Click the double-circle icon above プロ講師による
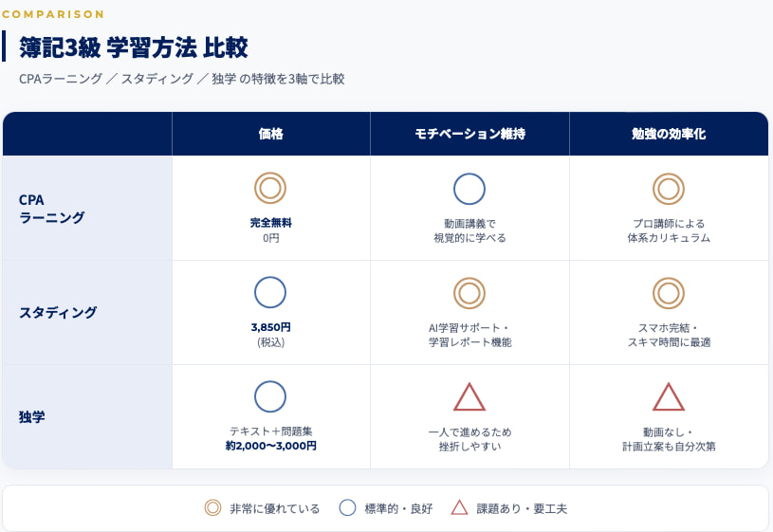The width and height of the screenshot is (773, 532). pos(669,189)
